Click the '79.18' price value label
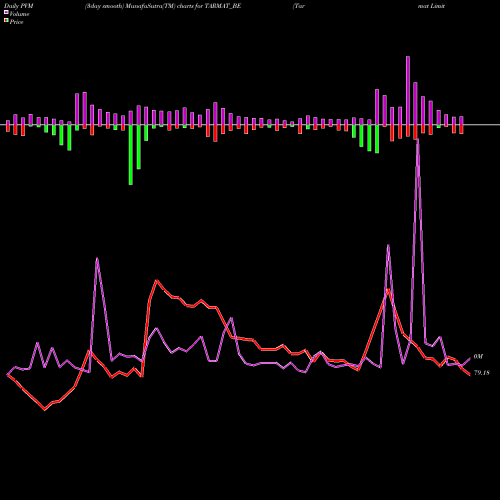 [x=482, y=373]
